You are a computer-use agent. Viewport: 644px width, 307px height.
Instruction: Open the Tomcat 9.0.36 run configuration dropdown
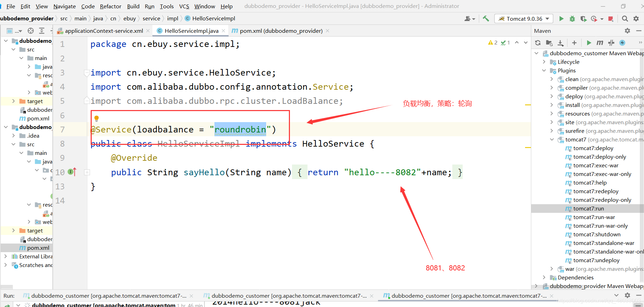[x=524, y=19]
